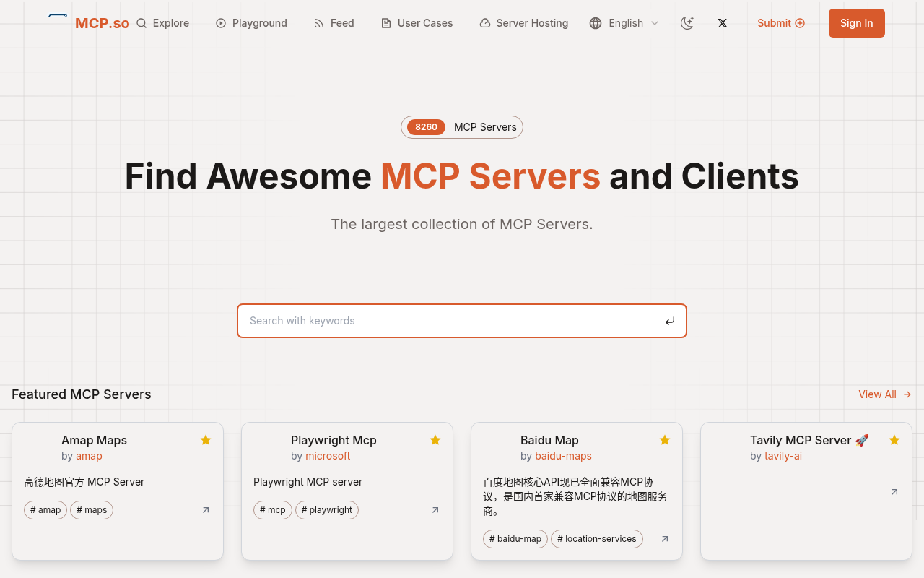
Task: Click the MCP.so logo
Action: point(89,22)
